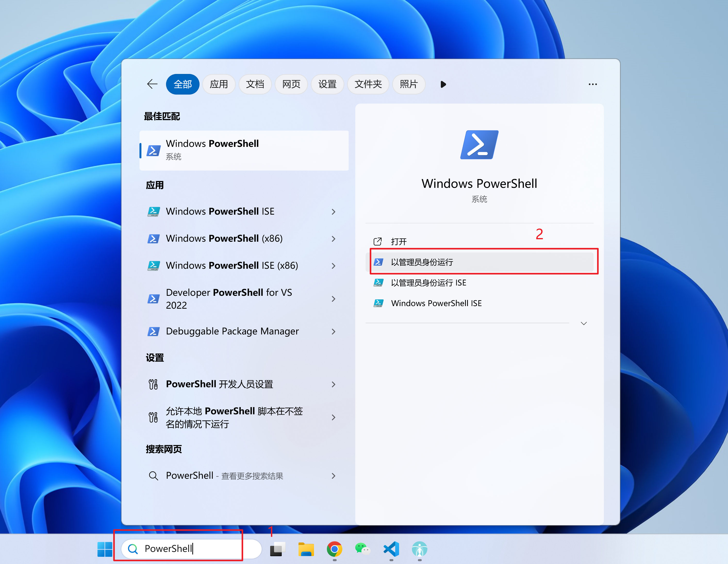Image resolution: width=728 pixels, height=564 pixels.
Task: Open the three-dot more options menu
Action: tap(593, 84)
